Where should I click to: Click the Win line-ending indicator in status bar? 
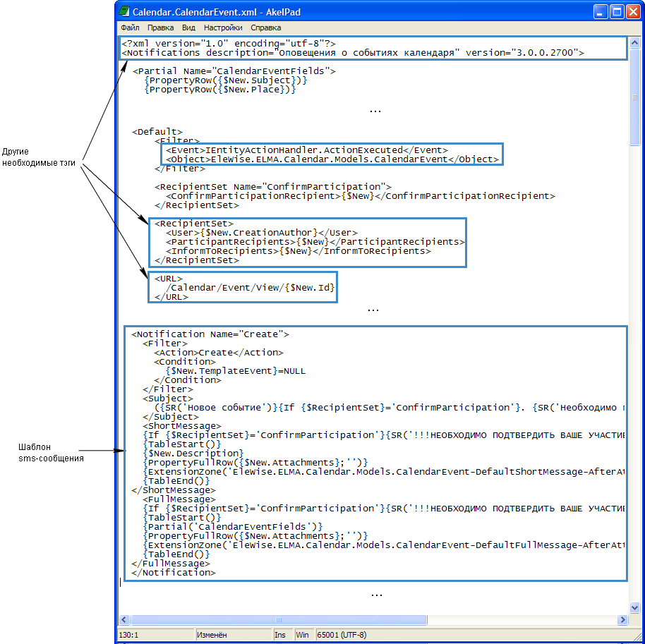(302, 635)
